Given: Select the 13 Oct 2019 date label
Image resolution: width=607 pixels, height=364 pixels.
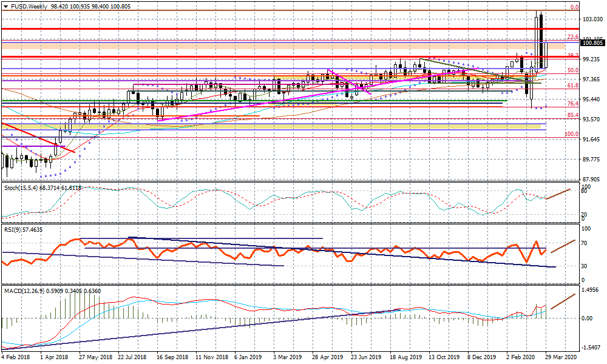Looking at the screenshot, I should pos(444,357).
